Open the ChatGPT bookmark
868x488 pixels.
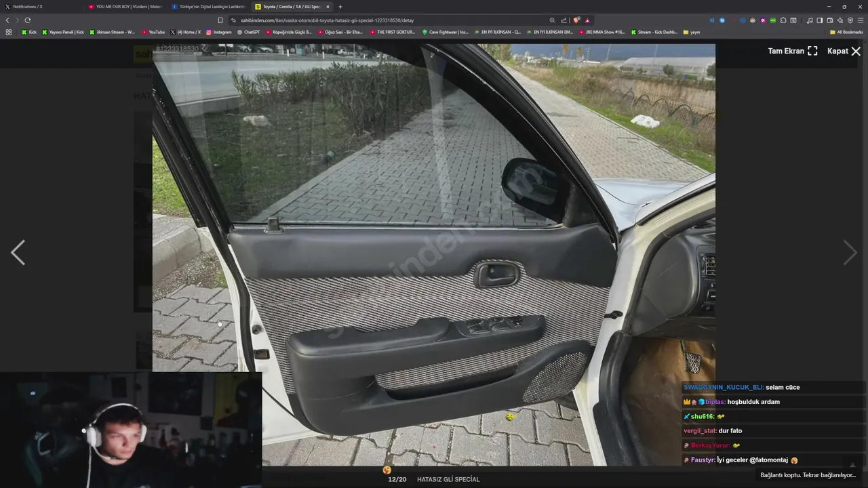(x=248, y=32)
